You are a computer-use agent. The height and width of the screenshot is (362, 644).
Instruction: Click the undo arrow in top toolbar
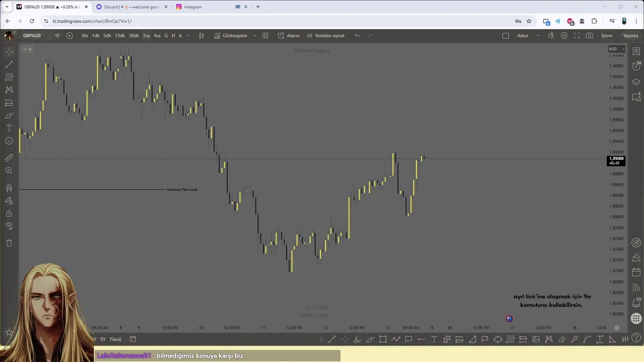pos(357,36)
